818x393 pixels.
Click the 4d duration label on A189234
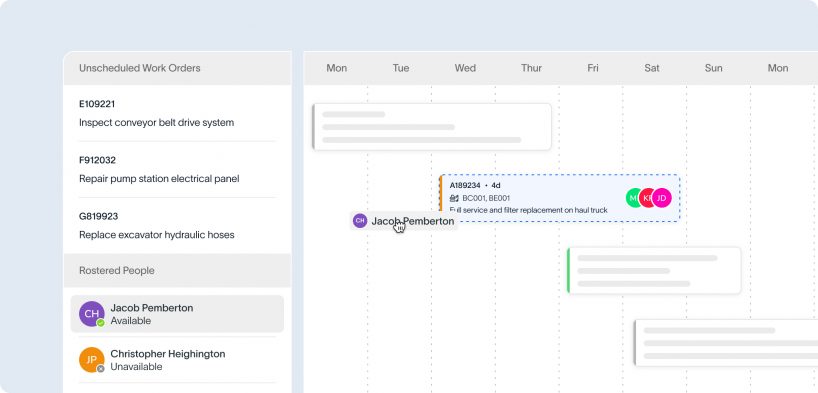496,185
